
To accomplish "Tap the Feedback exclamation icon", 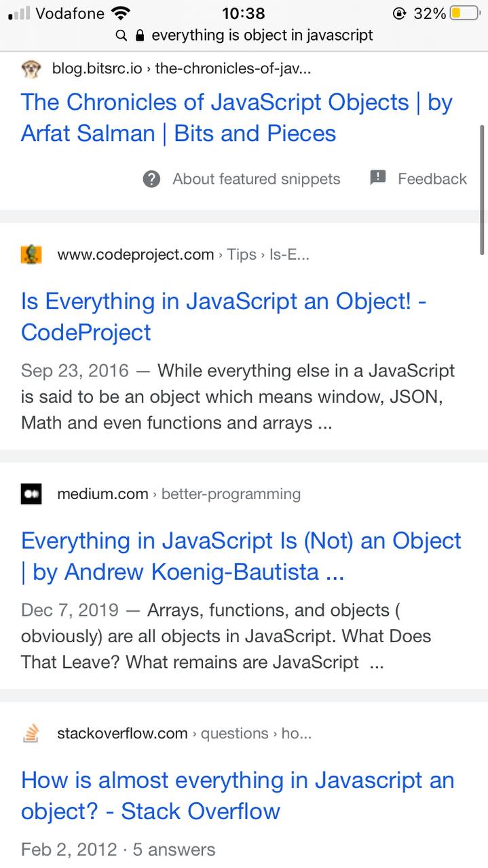I will click(378, 178).
